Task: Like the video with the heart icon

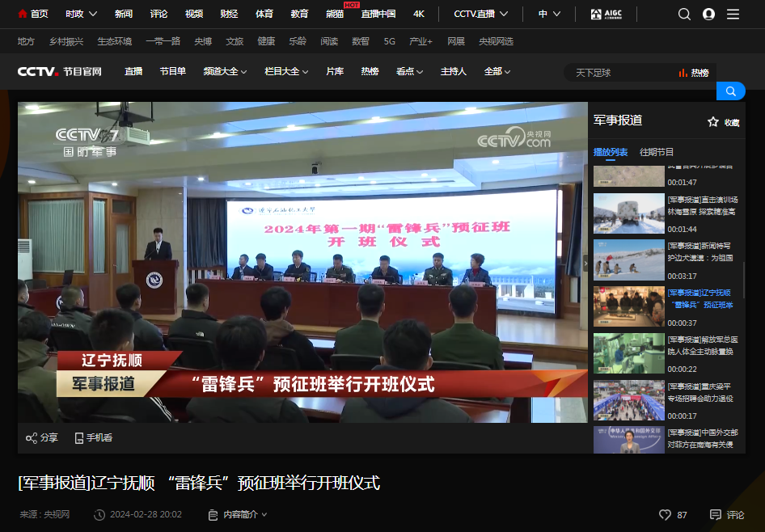Action: pyautogui.click(x=665, y=514)
